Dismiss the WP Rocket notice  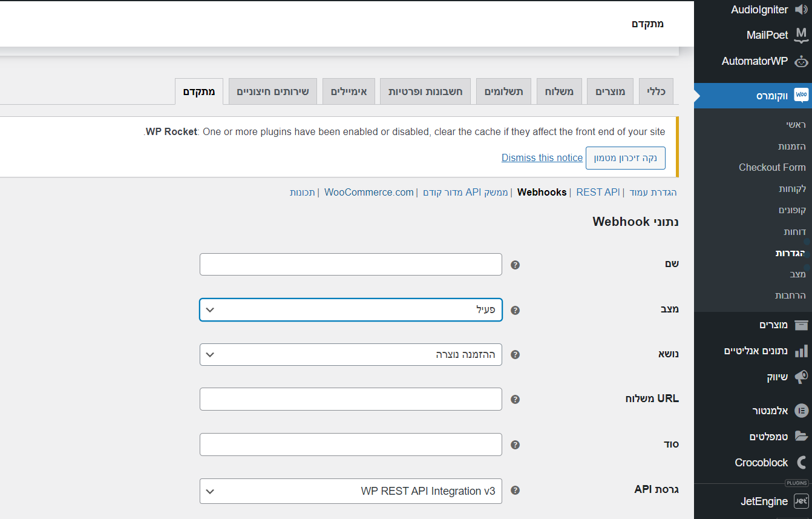[x=542, y=158]
